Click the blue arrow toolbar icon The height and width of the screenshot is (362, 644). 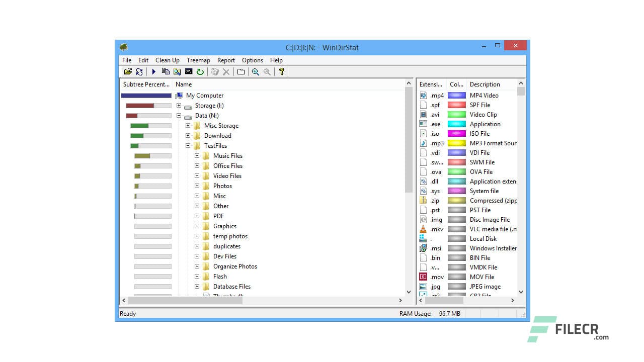click(154, 71)
